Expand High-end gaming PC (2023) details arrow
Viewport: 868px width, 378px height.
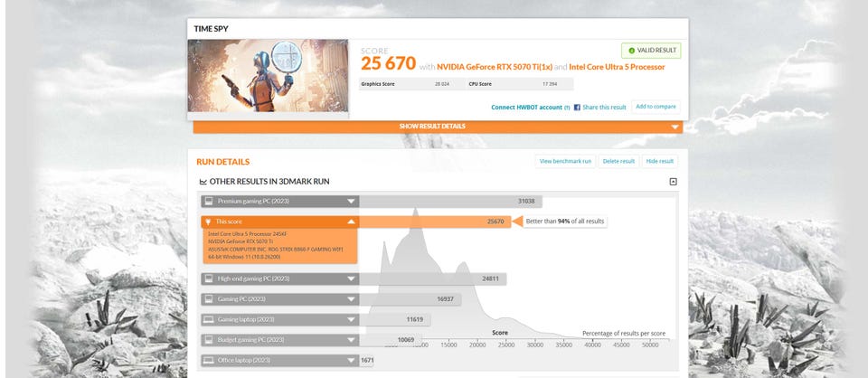(351, 279)
